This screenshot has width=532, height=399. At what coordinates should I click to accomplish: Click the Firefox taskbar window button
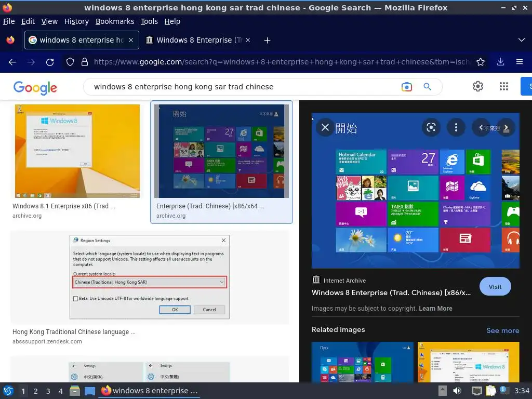click(x=149, y=391)
